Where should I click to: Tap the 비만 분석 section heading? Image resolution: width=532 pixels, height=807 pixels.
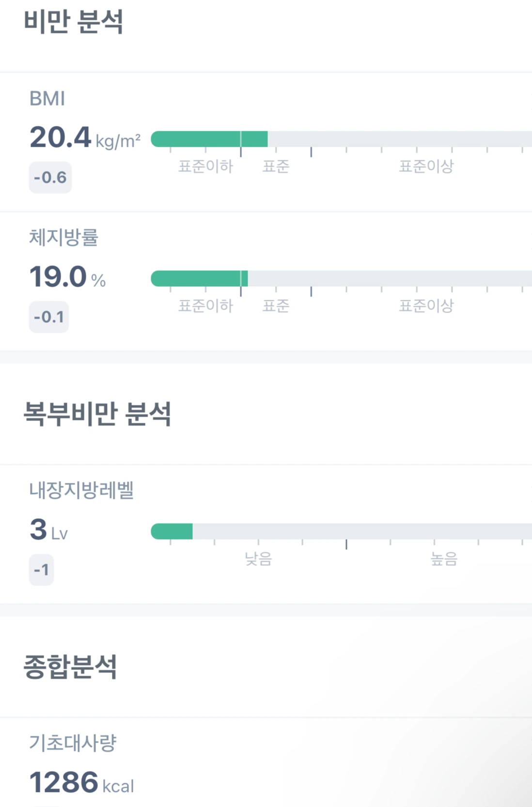74,22
